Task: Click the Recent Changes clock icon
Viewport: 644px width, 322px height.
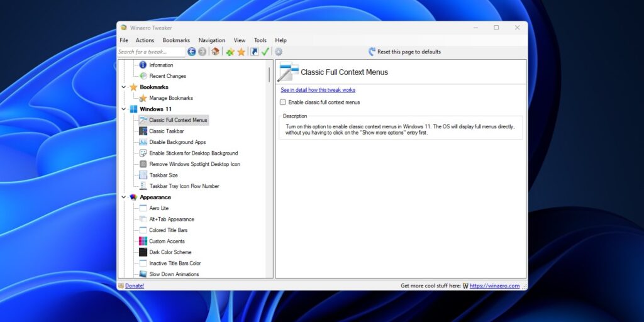Action: pos(143,76)
